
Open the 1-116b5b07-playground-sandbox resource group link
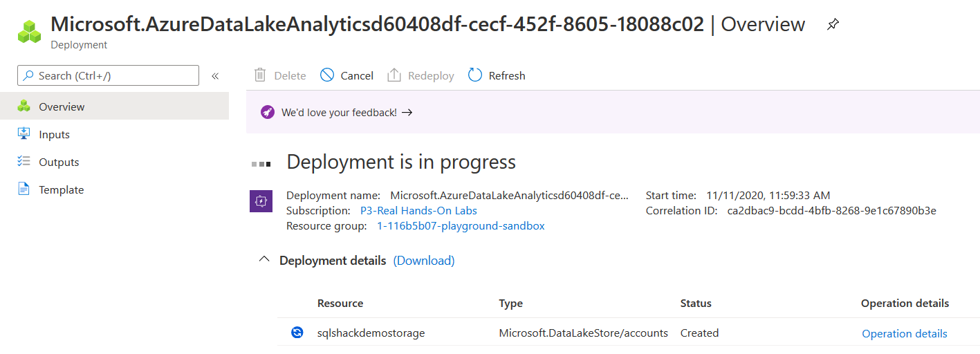point(461,225)
